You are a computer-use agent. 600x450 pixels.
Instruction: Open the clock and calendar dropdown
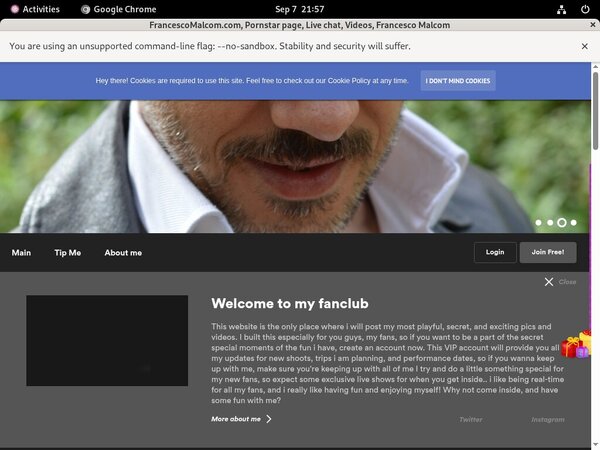pos(299,9)
